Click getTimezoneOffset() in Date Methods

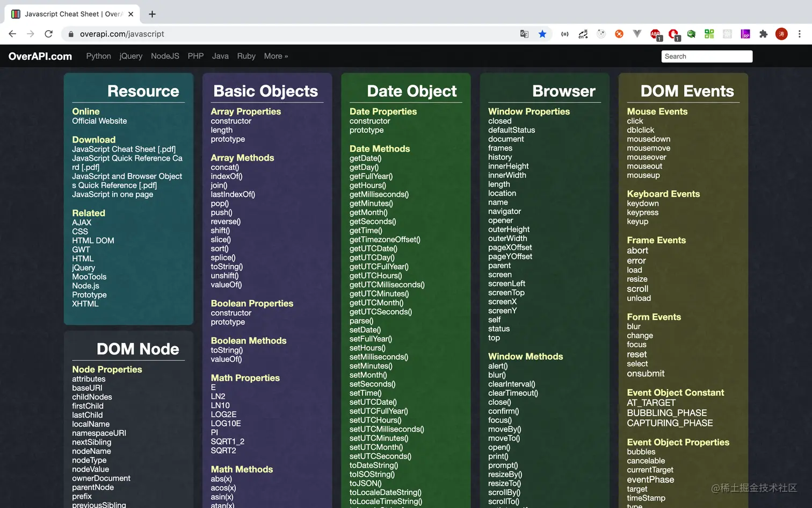pyautogui.click(x=385, y=239)
